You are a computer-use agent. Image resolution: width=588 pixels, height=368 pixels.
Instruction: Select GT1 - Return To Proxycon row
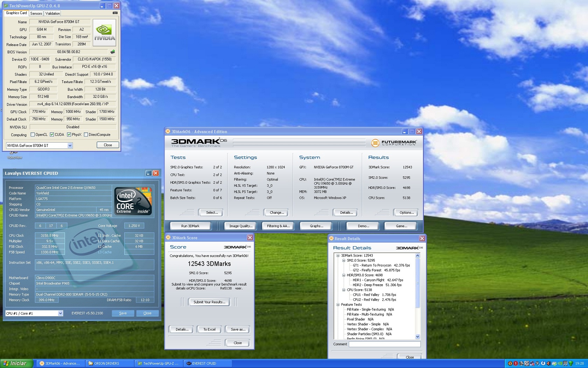coord(381,265)
